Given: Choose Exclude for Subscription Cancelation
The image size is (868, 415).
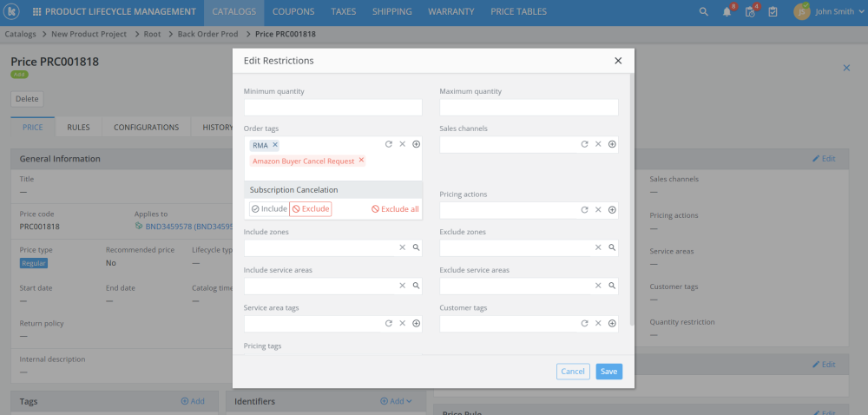Looking at the screenshot, I should [311, 209].
